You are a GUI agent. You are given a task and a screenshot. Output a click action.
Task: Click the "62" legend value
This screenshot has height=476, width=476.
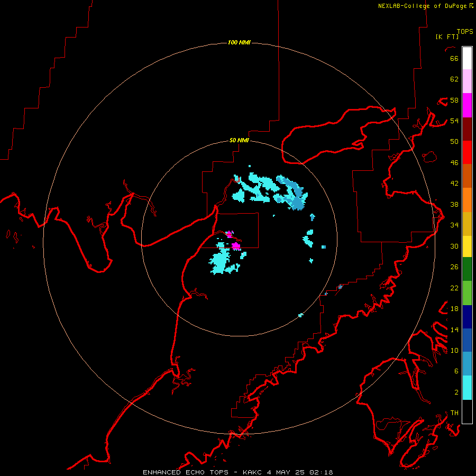454,79
